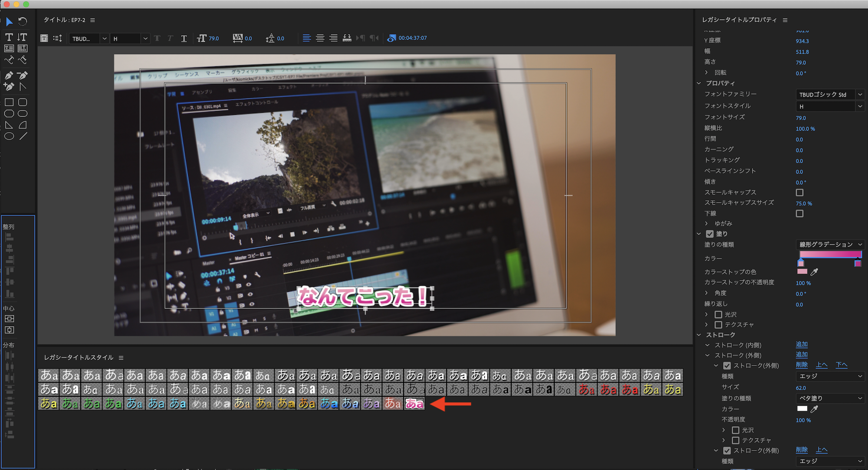Select the horizontal Type tool
Viewport: 868px width, 470px height.
pyautogui.click(x=9, y=37)
